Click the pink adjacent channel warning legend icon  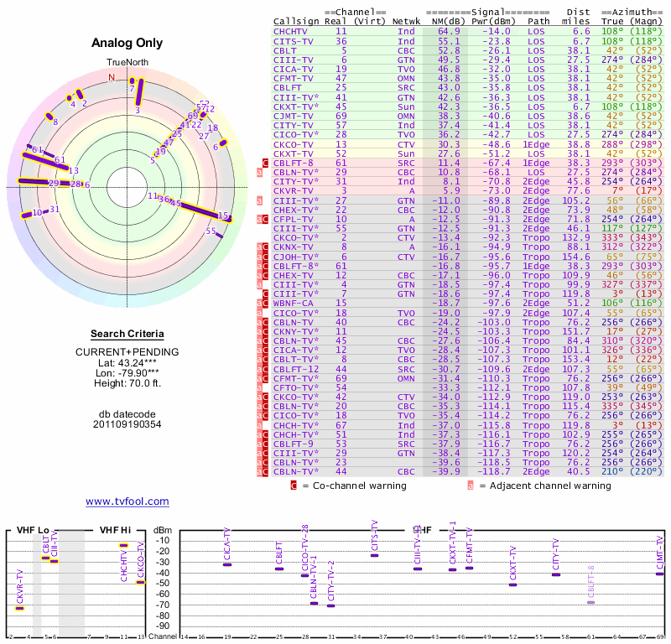[x=471, y=485]
